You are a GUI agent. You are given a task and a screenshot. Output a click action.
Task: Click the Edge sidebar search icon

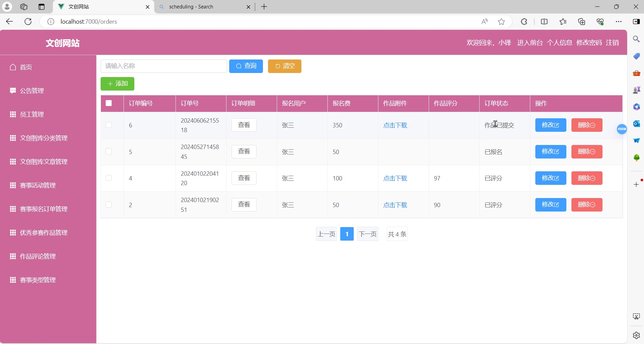tap(637, 39)
